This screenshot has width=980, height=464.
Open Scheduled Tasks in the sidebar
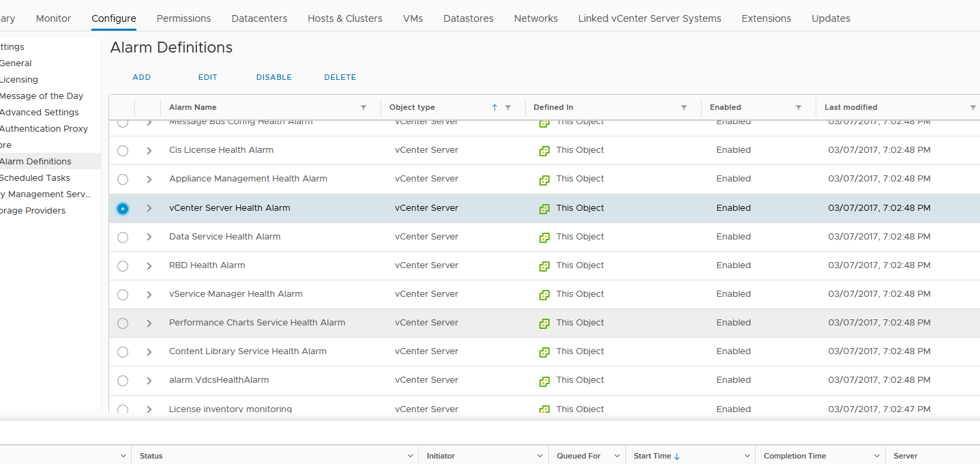[35, 177]
